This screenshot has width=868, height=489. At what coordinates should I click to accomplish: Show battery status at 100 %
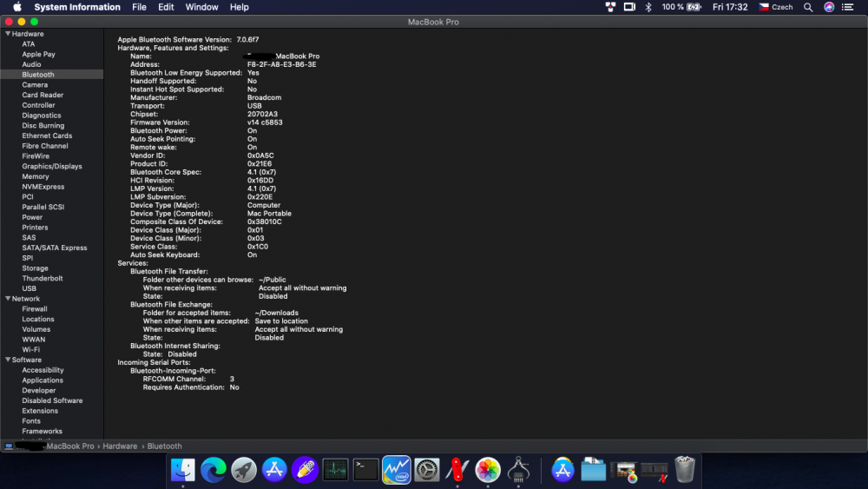click(x=681, y=7)
